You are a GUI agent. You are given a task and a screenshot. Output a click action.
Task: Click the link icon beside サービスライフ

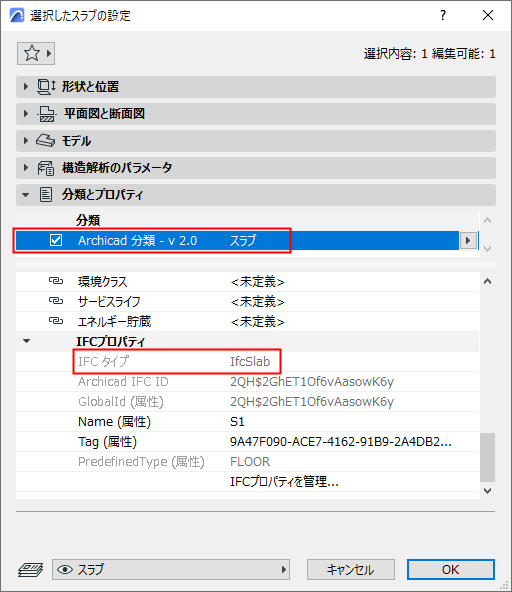pyautogui.click(x=56, y=301)
